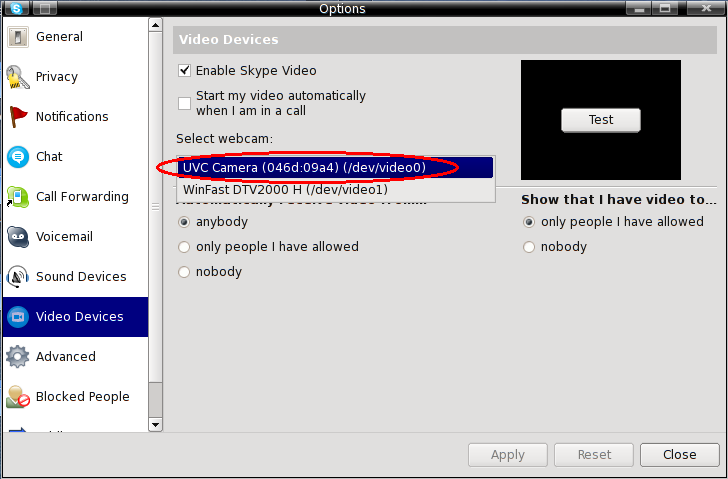Click the blue Chat bubble icon

(x=18, y=157)
